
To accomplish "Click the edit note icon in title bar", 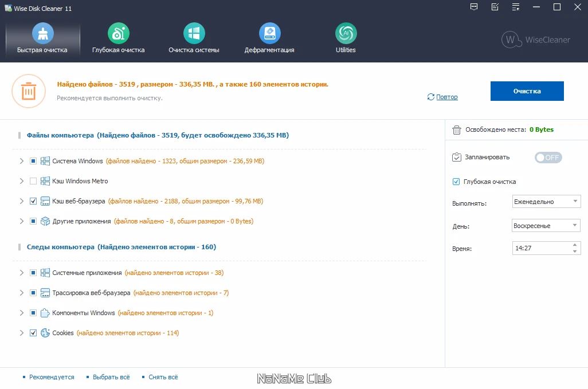I will pyautogui.click(x=495, y=7).
